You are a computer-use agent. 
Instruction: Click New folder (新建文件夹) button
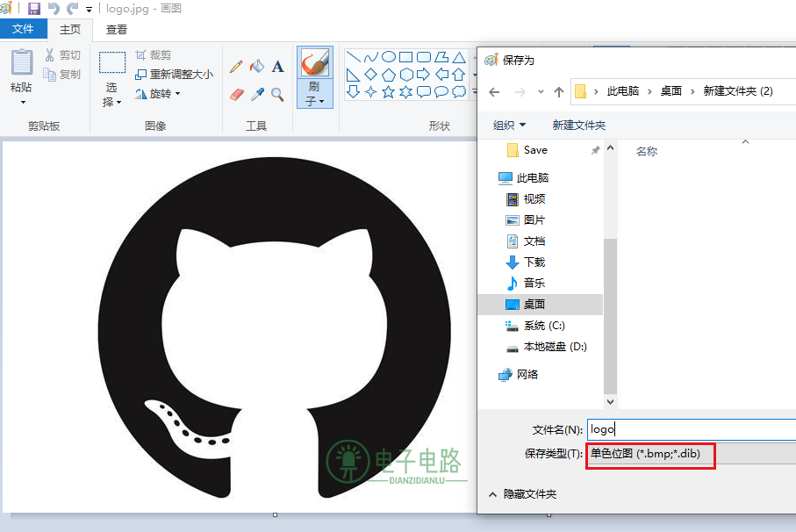click(578, 125)
